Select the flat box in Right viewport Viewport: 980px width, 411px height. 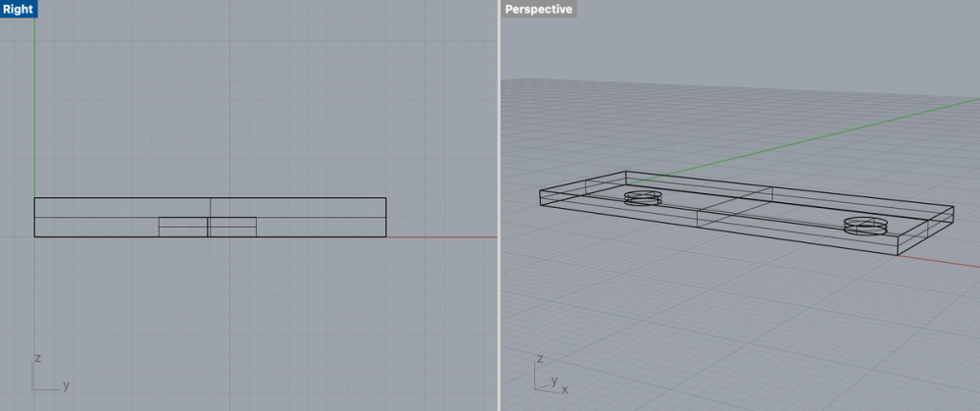[210, 217]
